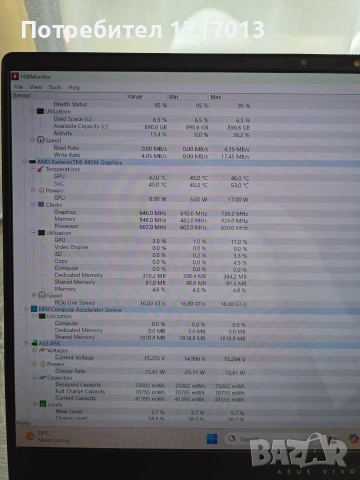Open the Help menu
360x480 pixels.
[74, 87]
